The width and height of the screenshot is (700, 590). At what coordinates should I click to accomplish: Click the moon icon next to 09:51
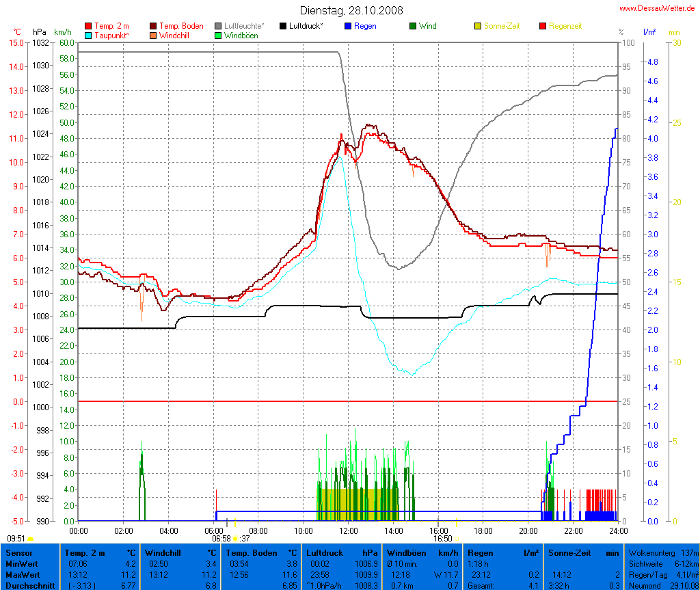pyautogui.click(x=30, y=539)
